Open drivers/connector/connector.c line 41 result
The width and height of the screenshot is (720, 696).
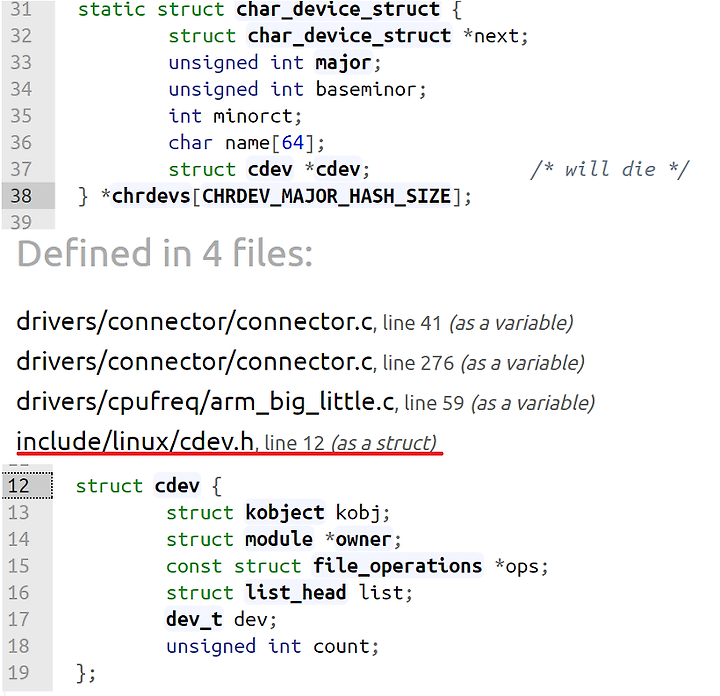(x=295, y=322)
